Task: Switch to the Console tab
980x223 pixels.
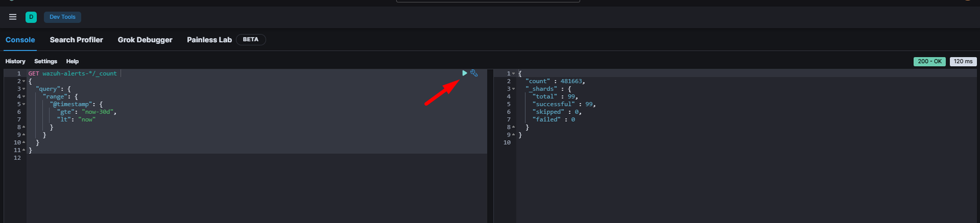Action: tap(20, 40)
